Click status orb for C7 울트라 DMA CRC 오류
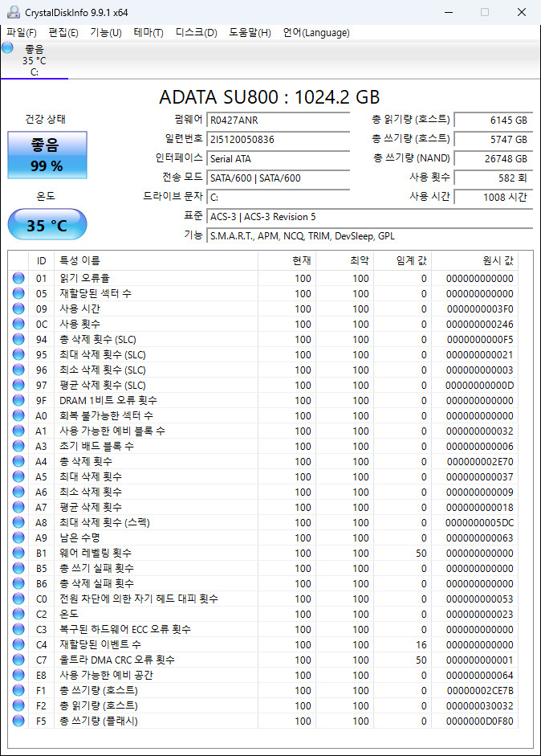Image resolution: width=541 pixels, height=756 pixels. click(18, 660)
